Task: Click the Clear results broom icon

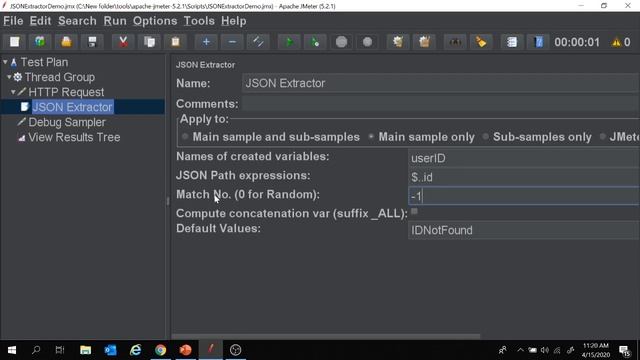Action: point(398,42)
